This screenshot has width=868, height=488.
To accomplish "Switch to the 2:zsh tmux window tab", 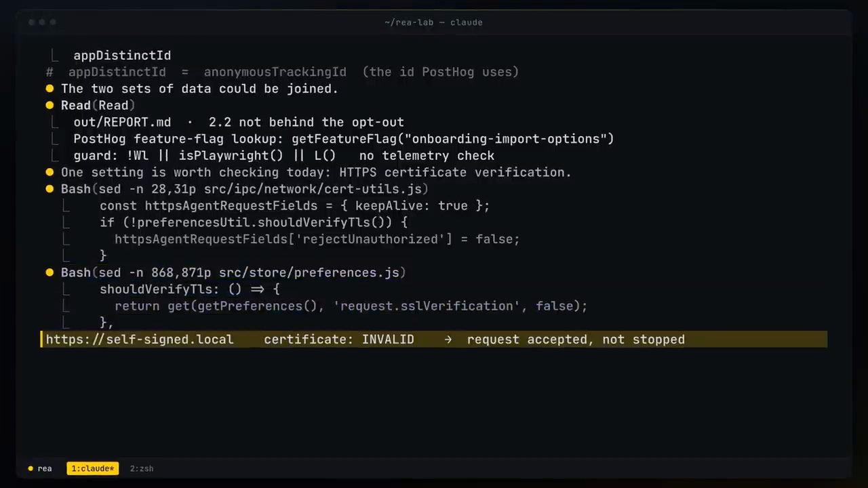I will tap(142, 468).
